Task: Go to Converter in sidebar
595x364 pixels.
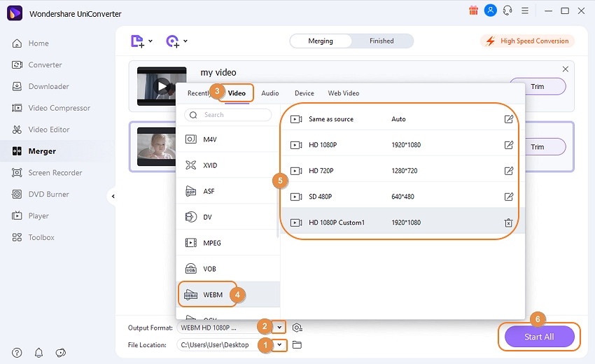Action: coord(37,65)
